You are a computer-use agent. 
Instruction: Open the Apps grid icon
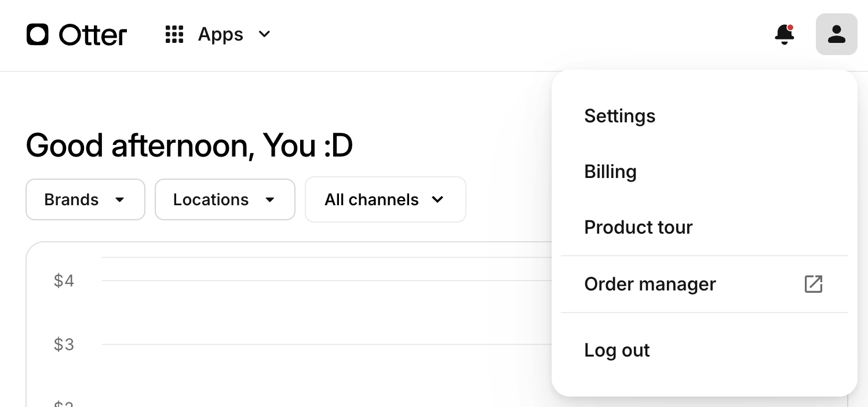click(x=174, y=35)
